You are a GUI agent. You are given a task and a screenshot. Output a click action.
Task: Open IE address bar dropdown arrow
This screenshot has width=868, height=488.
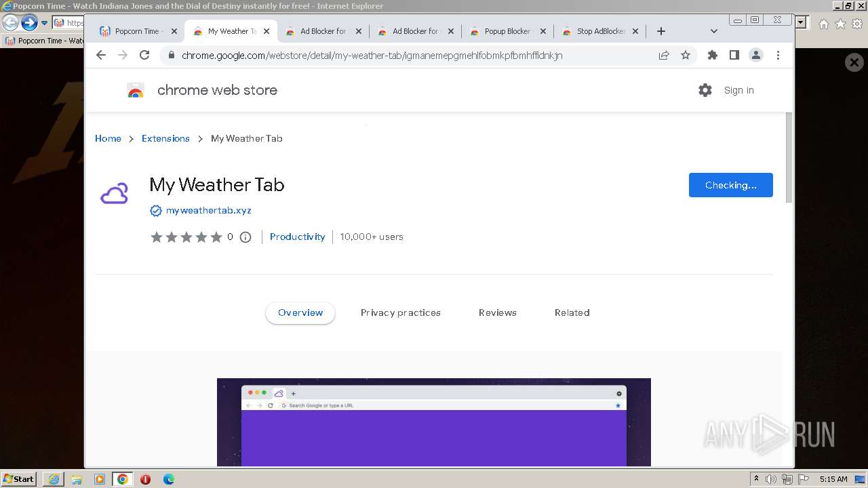(x=802, y=22)
